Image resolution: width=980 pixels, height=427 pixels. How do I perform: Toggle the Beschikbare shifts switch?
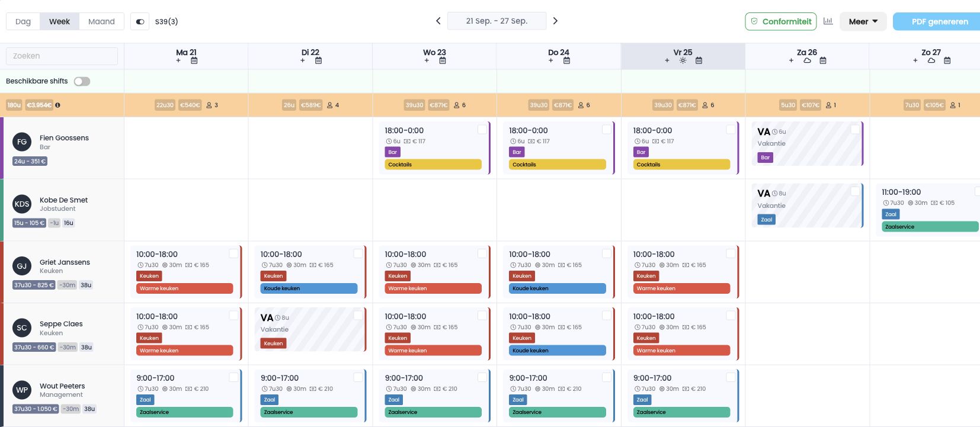pyautogui.click(x=82, y=81)
